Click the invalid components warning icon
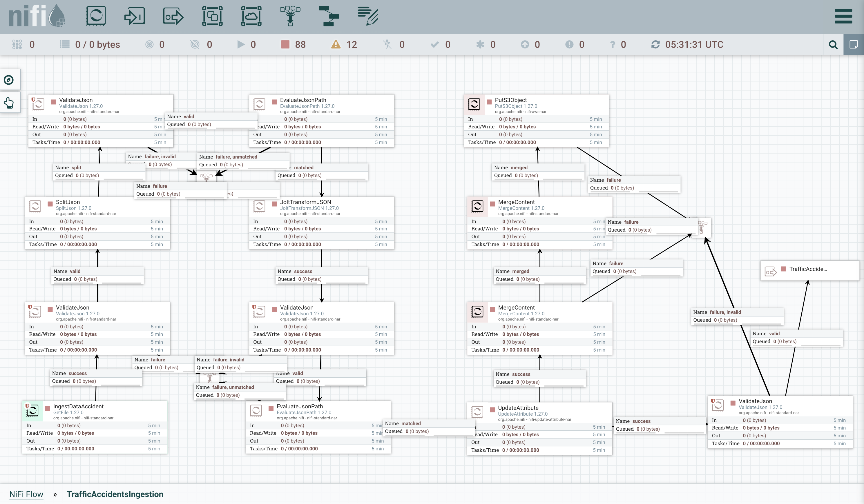The height and width of the screenshot is (504, 864). (x=336, y=45)
